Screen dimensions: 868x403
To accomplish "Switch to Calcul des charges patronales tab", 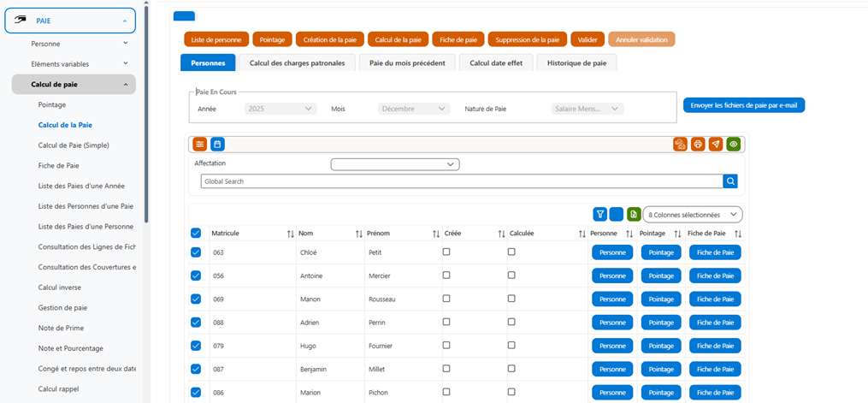I will click(298, 63).
